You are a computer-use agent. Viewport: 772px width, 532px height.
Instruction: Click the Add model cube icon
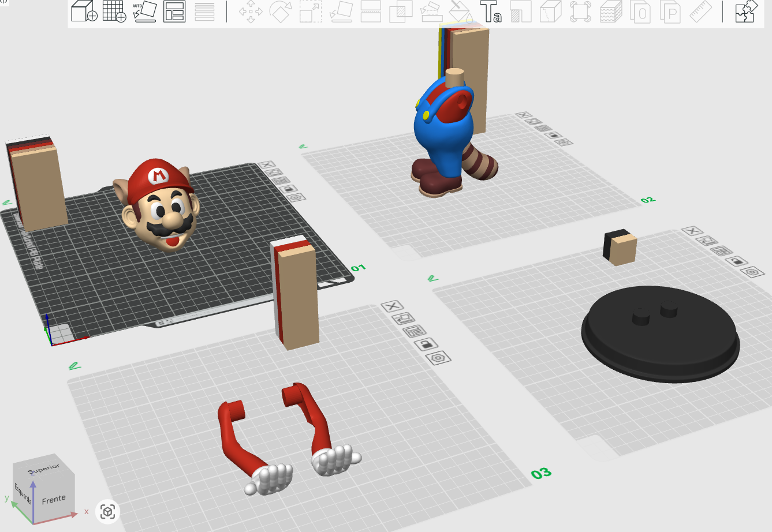(x=84, y=12)
